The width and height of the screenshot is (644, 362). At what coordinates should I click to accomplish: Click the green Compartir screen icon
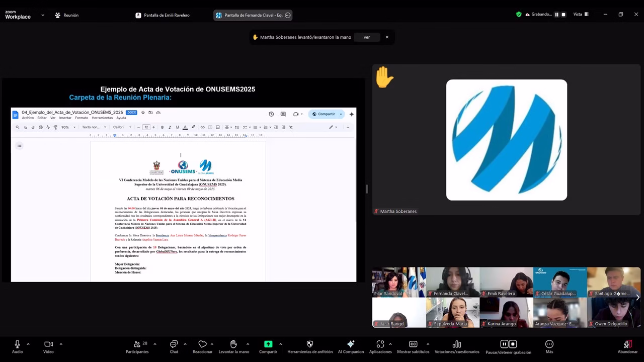268,344
